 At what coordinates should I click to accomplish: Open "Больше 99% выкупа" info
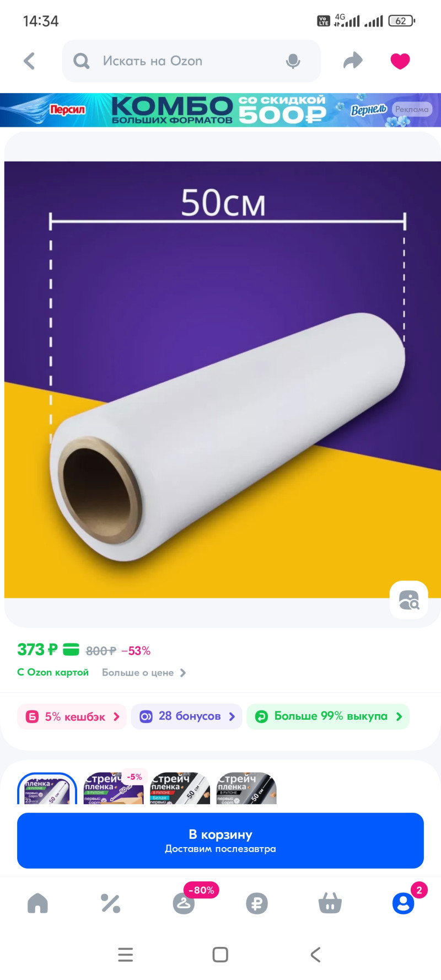coord(328,716)
